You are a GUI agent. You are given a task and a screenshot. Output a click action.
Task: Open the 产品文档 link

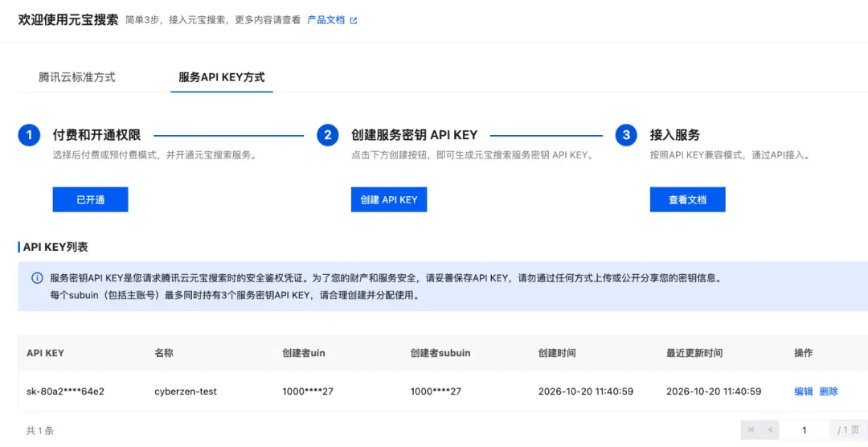(325, 20)
